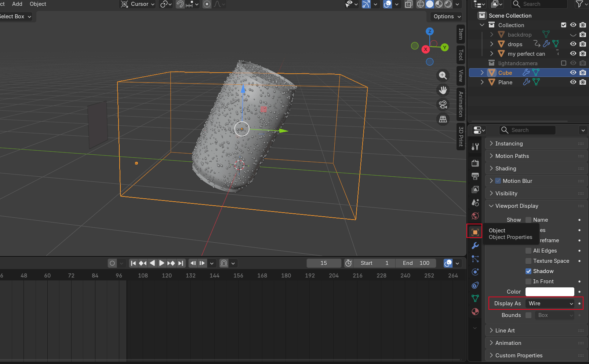Jump to the timeline start frame
The image size is (589, 364).
134,263
